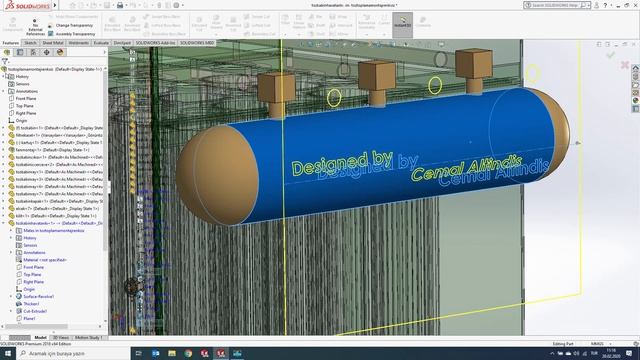Image resolution: width=640 pixels, height=360 pixels.
Task: Click the feature tree filter funnel icon
Action: pos(5,61)
